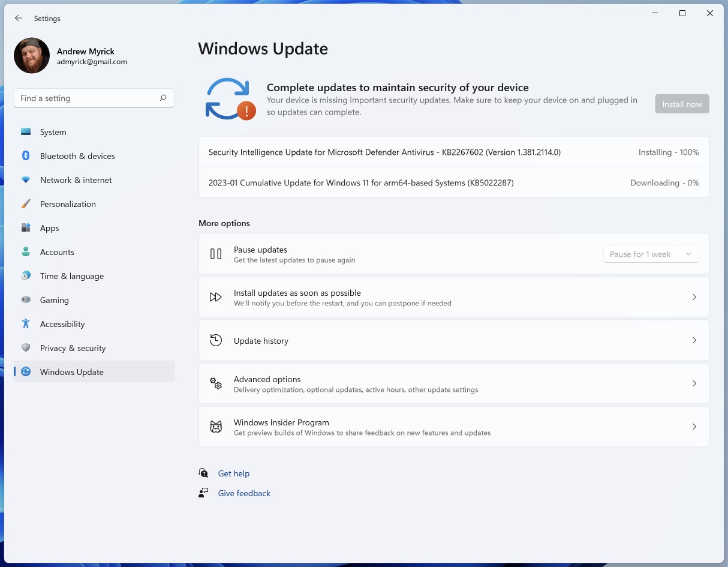Image resolution: width=728 pixels, height=567 pixels.
Task: Click the Give feedback link
Action: point(244,493)
